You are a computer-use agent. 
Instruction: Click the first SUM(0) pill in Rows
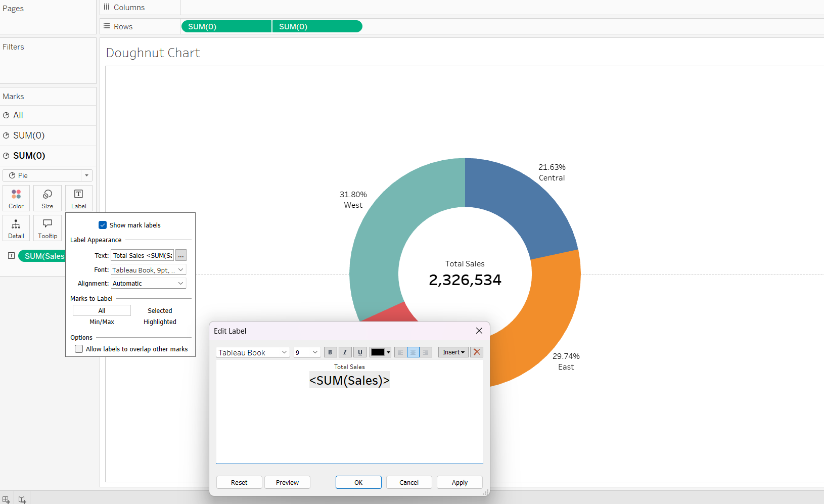(225, 27)
